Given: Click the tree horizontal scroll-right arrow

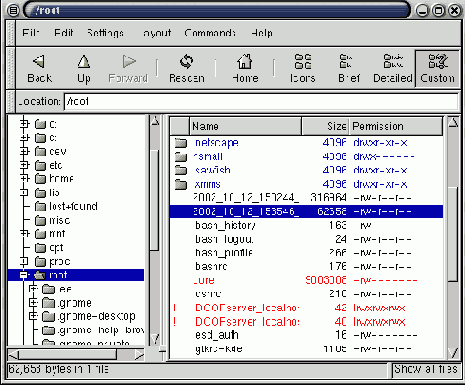Looking at the screenshot, I should pyautogui.click(x=140, y=355).
